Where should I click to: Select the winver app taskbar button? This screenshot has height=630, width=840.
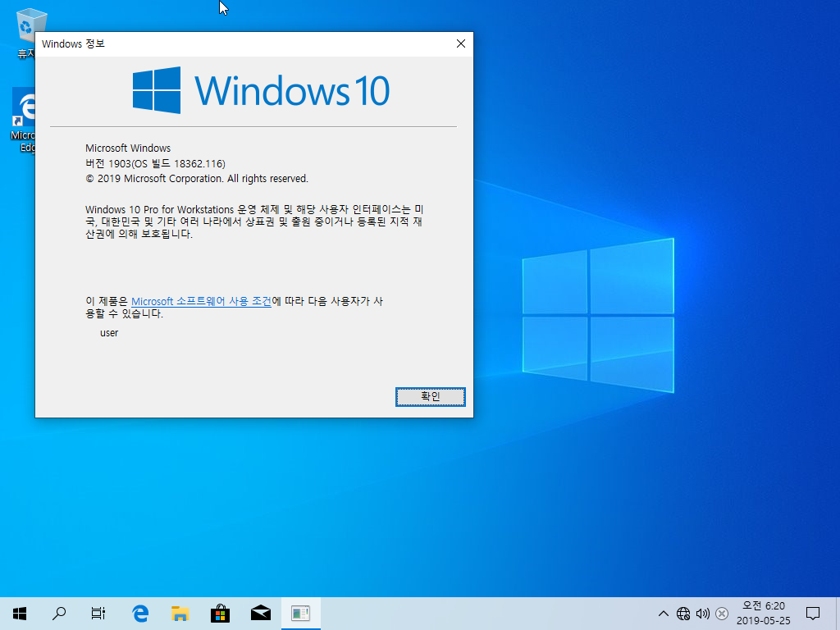click(x=300, y=614)
